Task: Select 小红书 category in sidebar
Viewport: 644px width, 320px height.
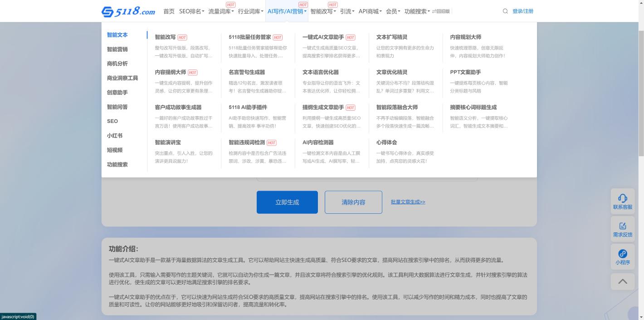Action: [x=115, y=136]
